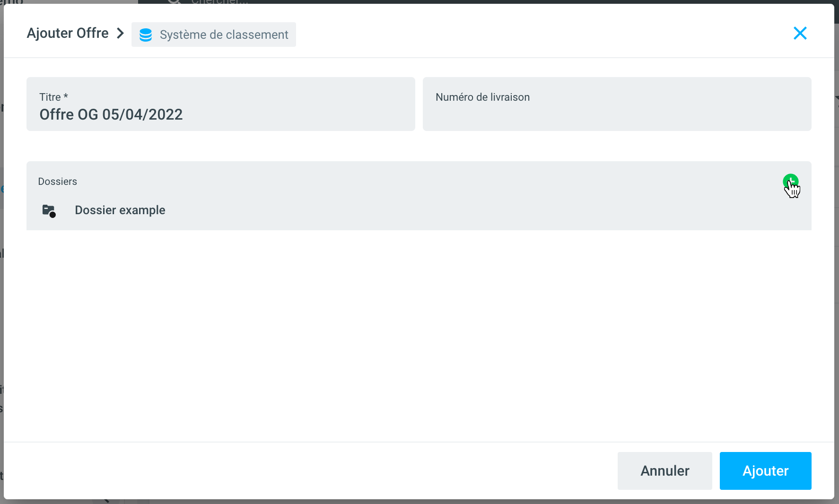This screenshot has width=839, height=504.
Task: Click the magnifier icon behind the dialog
Action: click(174, 1)
